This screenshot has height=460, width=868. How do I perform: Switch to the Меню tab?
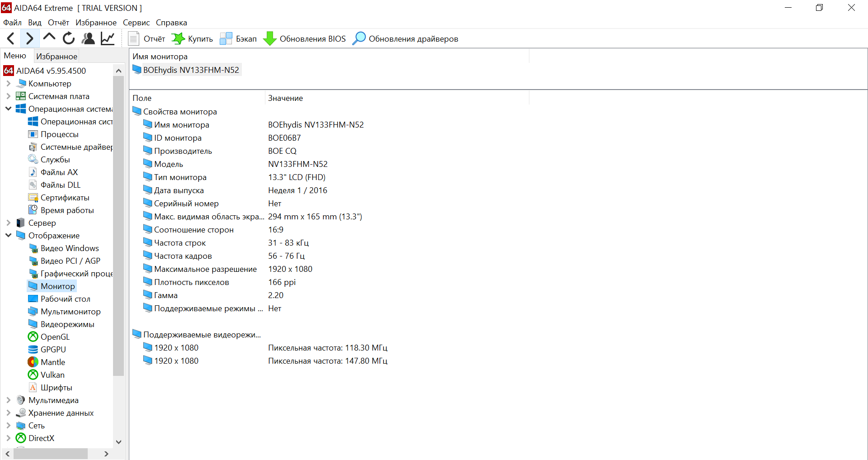(x=15, y=56)
